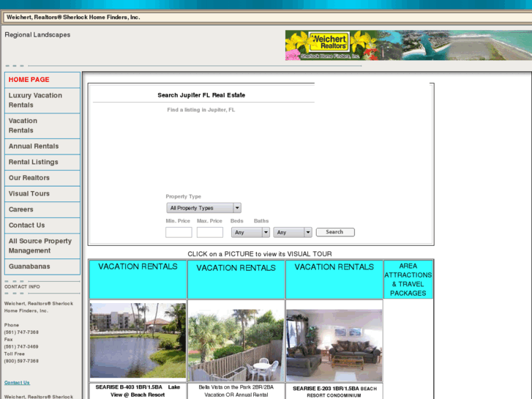Click the Max. Price input field
This screenshot has width=532, height=399.
point(210,232)
